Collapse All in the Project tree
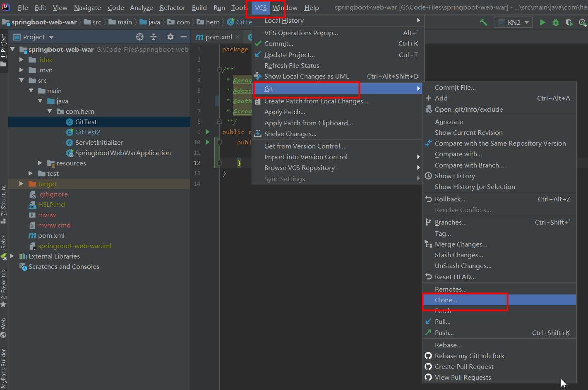 click(153, 37)
